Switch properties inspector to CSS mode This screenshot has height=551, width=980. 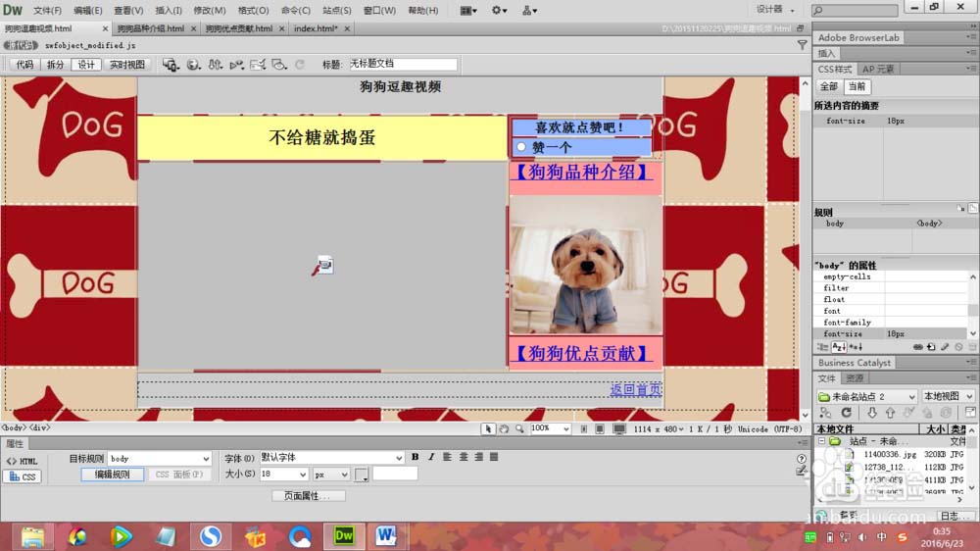point(24,476)
